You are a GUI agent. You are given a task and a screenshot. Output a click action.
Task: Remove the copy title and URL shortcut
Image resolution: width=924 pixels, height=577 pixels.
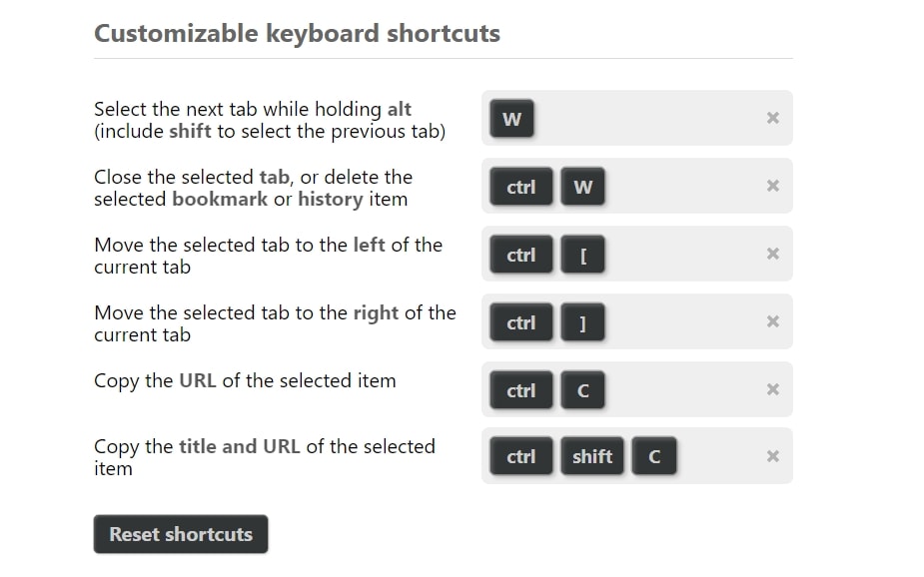[x=772, y=456]
